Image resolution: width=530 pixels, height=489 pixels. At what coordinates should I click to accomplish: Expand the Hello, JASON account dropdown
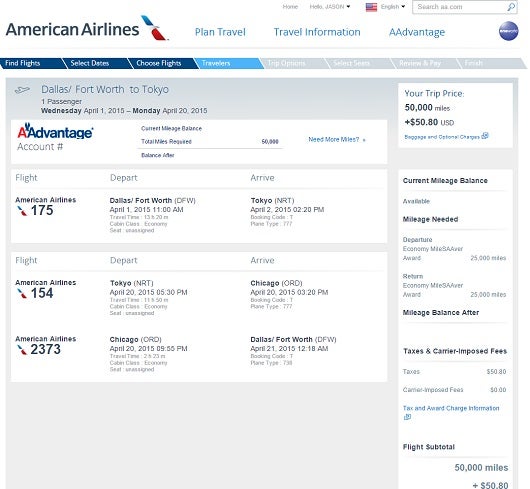(x=330, y=7)
